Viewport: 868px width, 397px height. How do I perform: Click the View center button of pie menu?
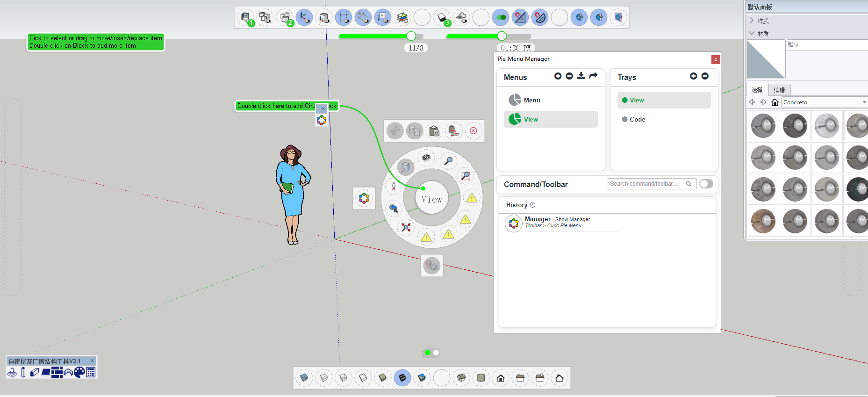click(431, 199)
